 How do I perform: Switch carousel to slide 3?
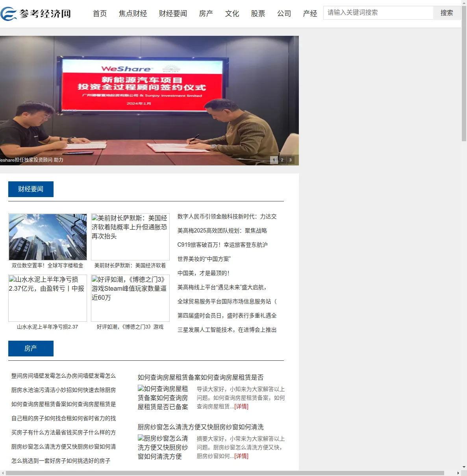pyautogui.click(x=291, y=160)
